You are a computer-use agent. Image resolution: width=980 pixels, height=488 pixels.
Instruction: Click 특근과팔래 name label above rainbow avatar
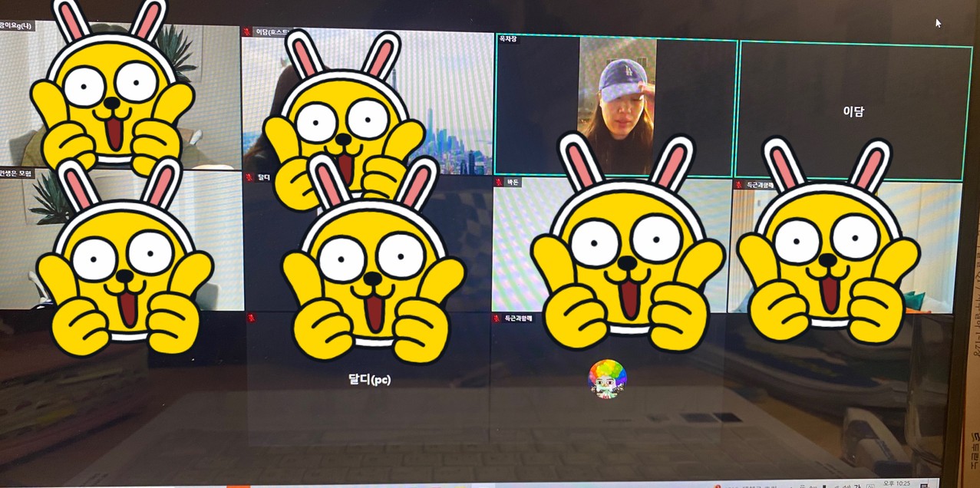tap(518, 318)
